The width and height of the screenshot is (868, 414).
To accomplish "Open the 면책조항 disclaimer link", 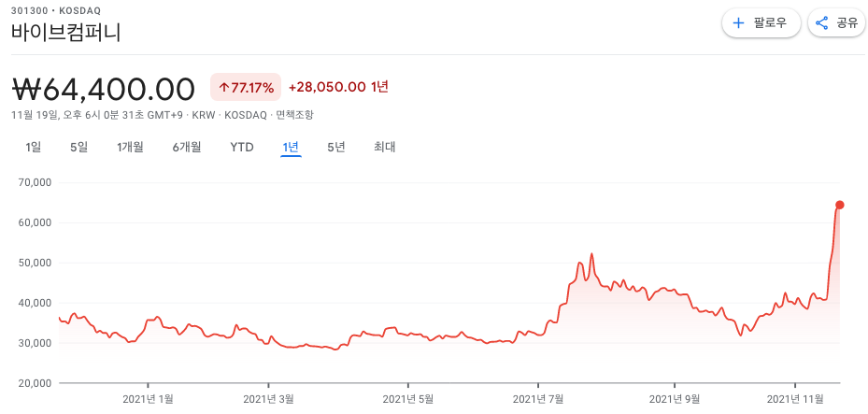I will 294,115.
